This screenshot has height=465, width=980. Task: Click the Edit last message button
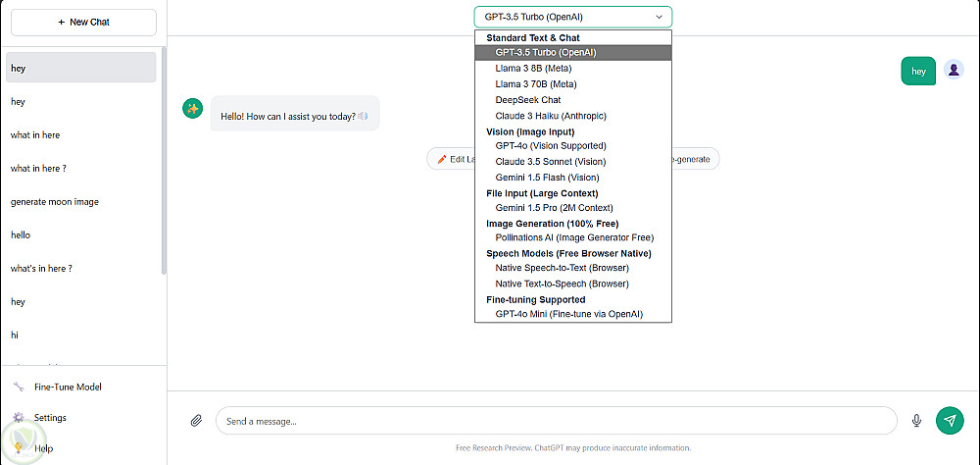[452, 159]
